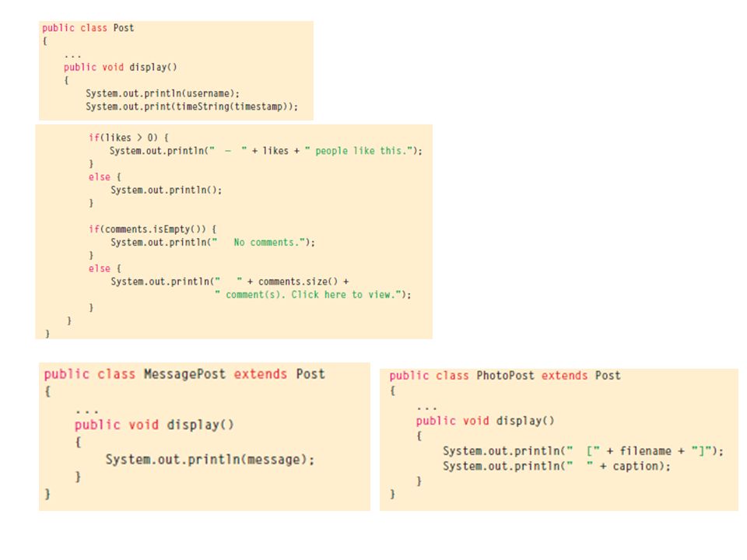Click 'System.out.println();' in the else block

click(x=167, y=190)
